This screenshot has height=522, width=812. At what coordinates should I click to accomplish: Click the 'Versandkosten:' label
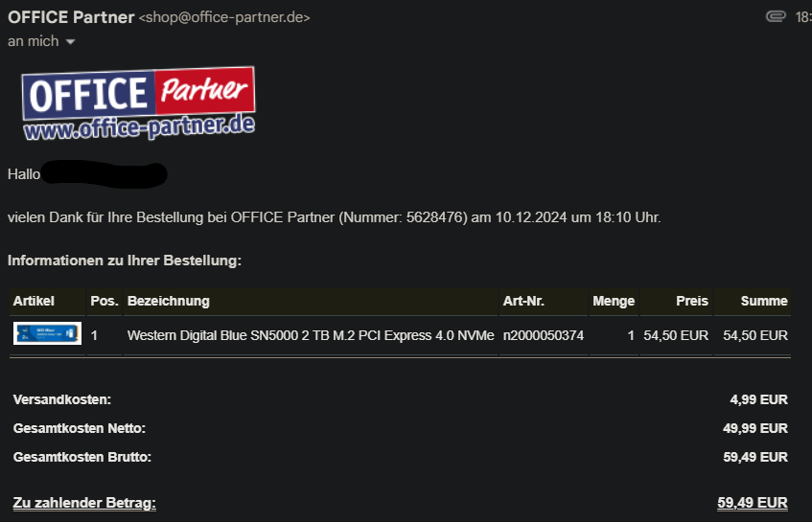coord(62,400)
